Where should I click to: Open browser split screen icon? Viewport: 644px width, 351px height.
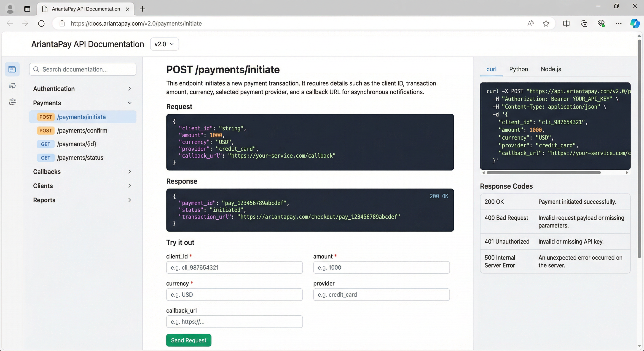click(566, 24)
